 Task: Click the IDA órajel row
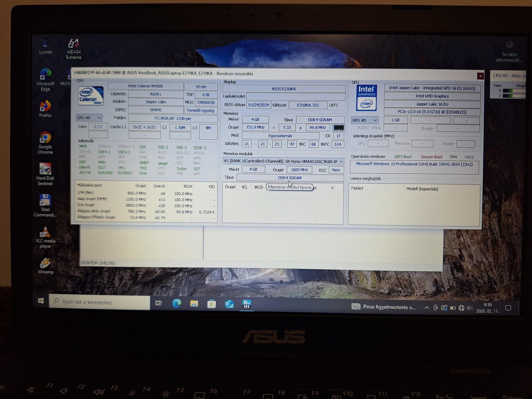coord(146,205)
